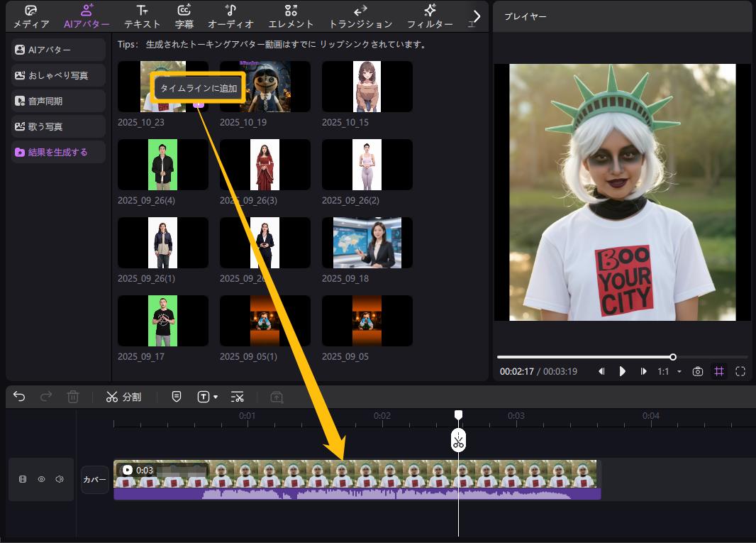This screenshot has height=543, width=756.
Task: Expand more tabs with the right chevron
Action: [x=477, y=16]
